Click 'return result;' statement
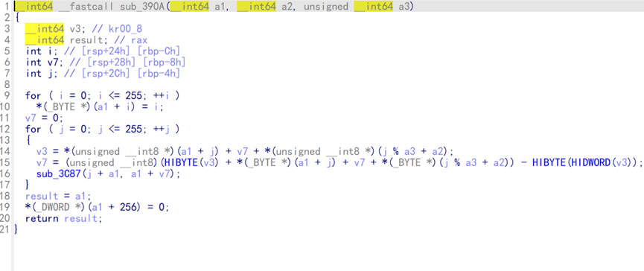 pyautogui.click(x=64, y=218)
